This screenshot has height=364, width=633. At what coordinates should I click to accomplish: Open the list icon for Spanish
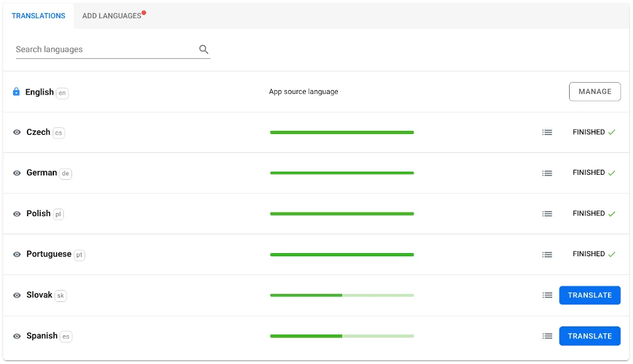click(547, 336)
